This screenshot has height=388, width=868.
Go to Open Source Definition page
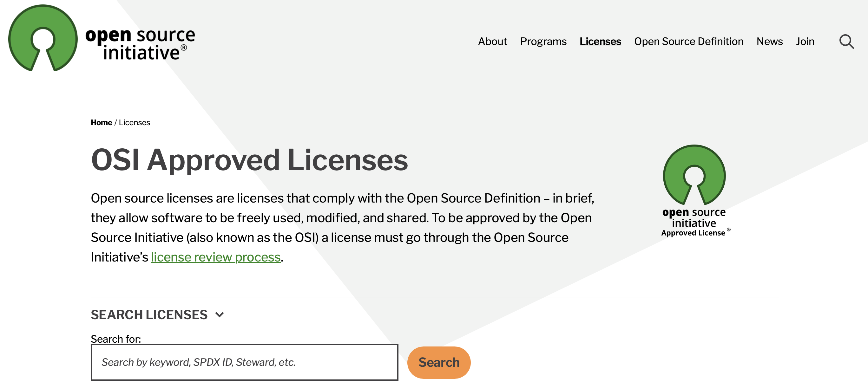pos(688,42)
